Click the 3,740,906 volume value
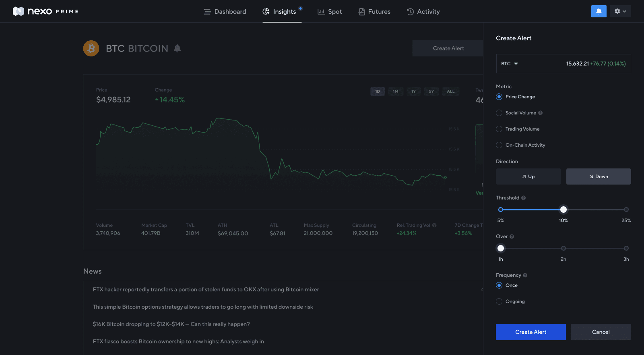Viewport: 644px width, 355px height. 108,233
